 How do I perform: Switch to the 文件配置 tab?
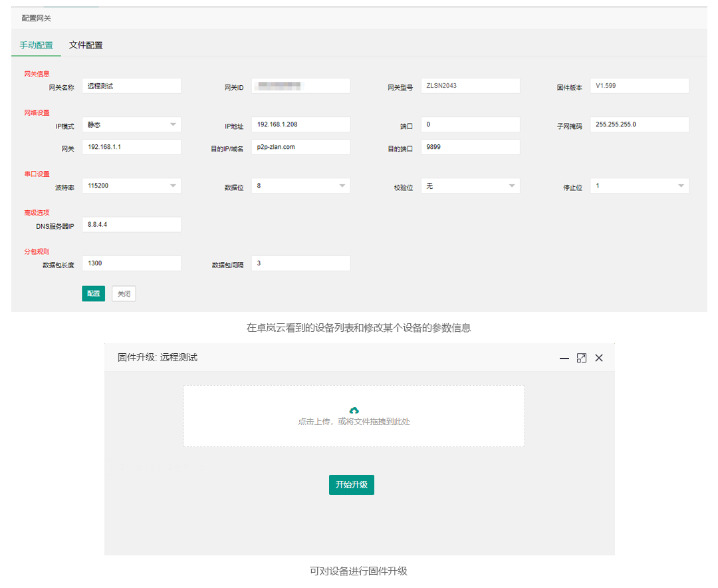pos(86,45)
